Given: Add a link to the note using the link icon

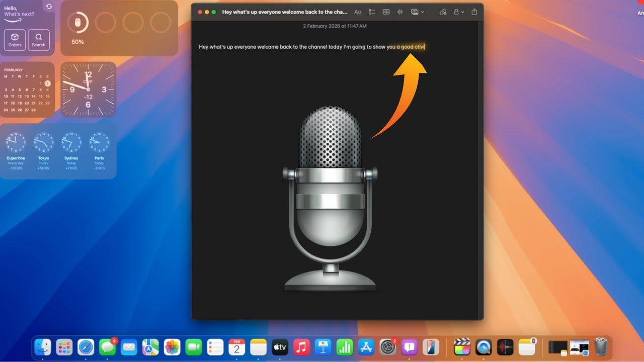Looking at the screenshot, I should pos(443,12).
